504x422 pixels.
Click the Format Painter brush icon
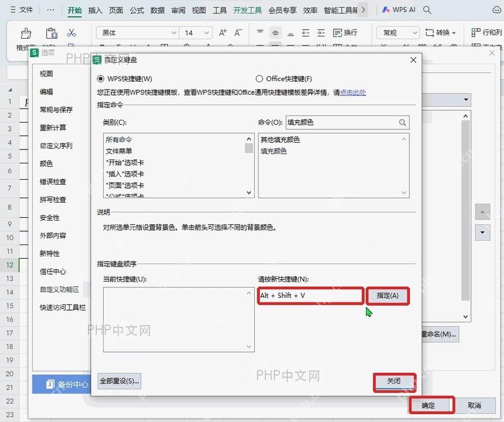pos(26,33)
